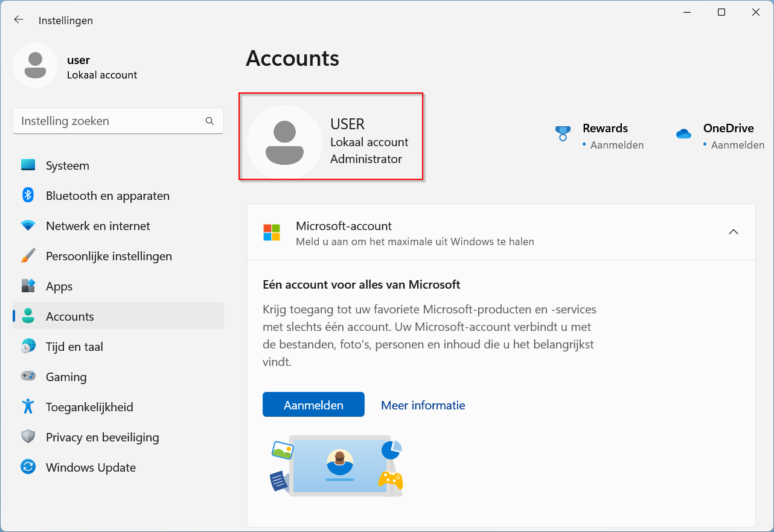This screenshot has width=774, height=532.
Task: Open Toegankelijkheid settings page
Action: 89,407
